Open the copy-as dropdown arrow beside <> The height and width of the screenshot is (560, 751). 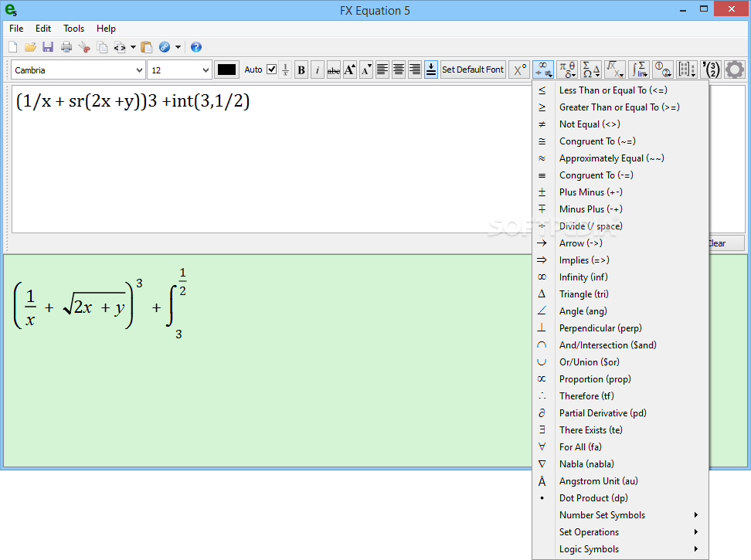point(133,47)
